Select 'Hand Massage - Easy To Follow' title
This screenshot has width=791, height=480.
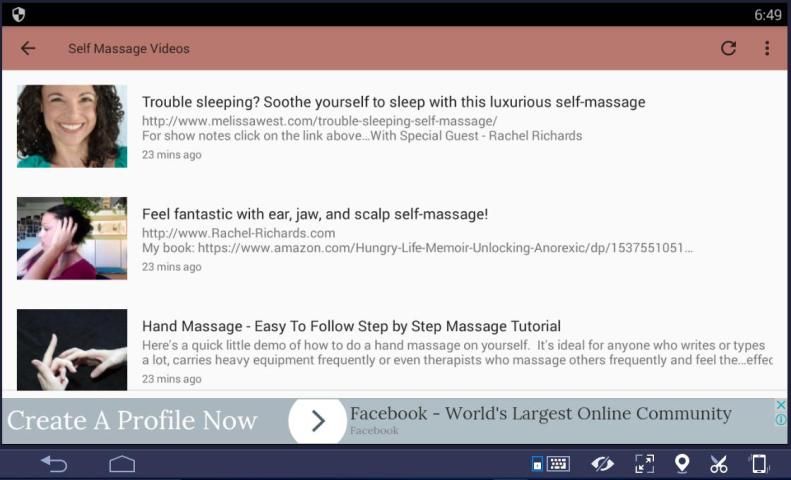click(351, 326)
